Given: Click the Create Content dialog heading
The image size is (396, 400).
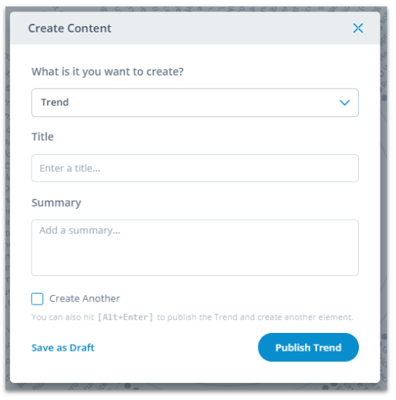Looking at the screenshot, I should point(69,28).
